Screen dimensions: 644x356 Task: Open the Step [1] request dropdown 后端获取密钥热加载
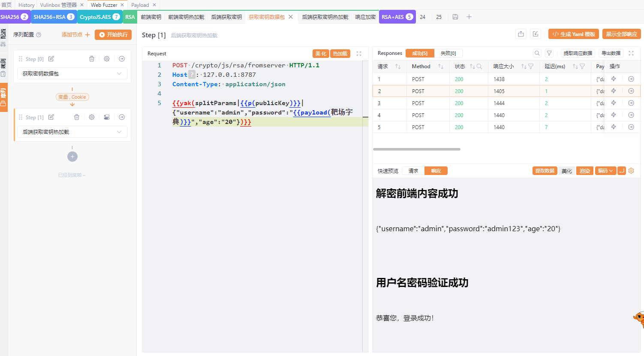click(x=72, y=132)
